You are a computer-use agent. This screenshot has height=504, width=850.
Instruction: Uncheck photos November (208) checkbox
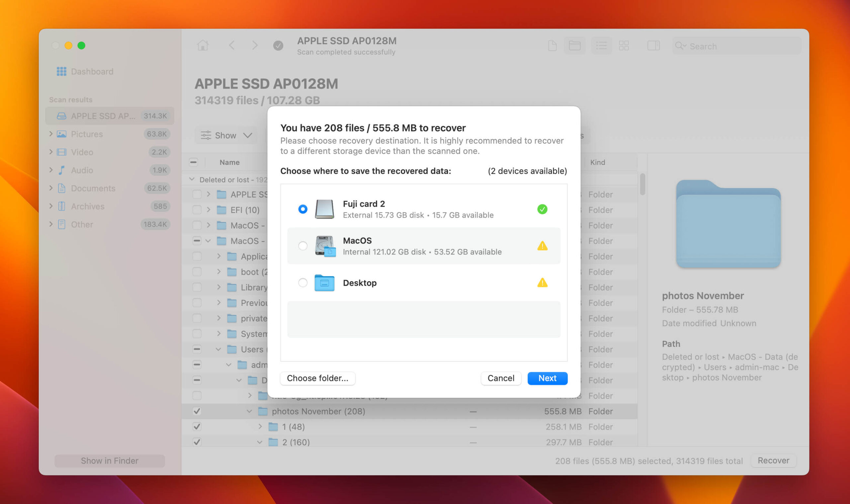coord(197,411)
